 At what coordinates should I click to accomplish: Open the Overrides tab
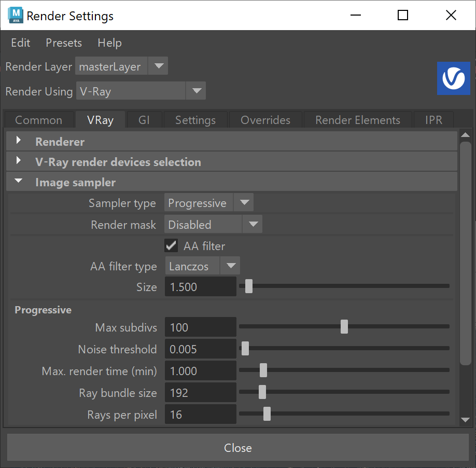click(265, 120)
